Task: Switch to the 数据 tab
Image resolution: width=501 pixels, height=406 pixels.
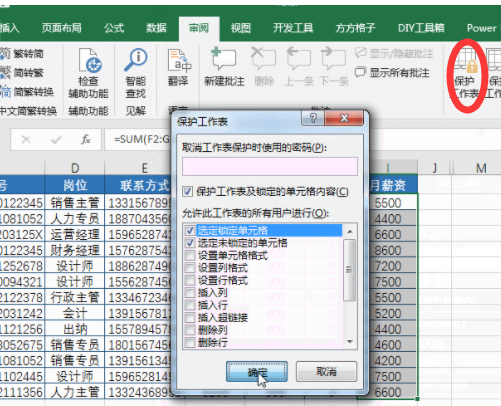Action: click(x=156, y=28)
